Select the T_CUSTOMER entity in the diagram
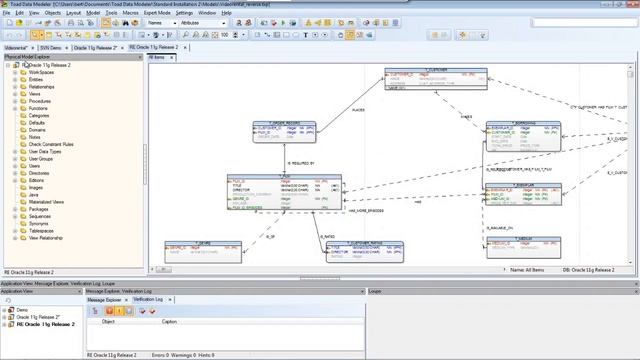The width and height of the screenshot is (640, 360). click(x=436, y=79)
